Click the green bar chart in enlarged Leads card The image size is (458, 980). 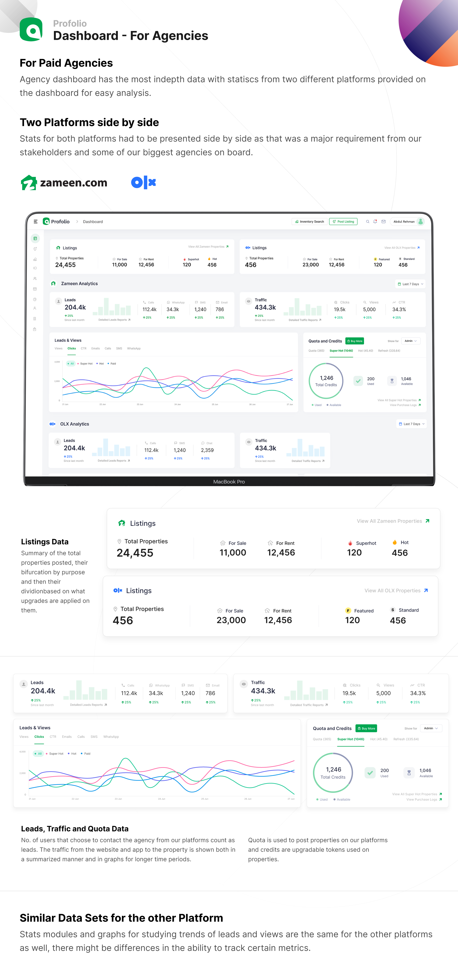(x=85, y=690)
